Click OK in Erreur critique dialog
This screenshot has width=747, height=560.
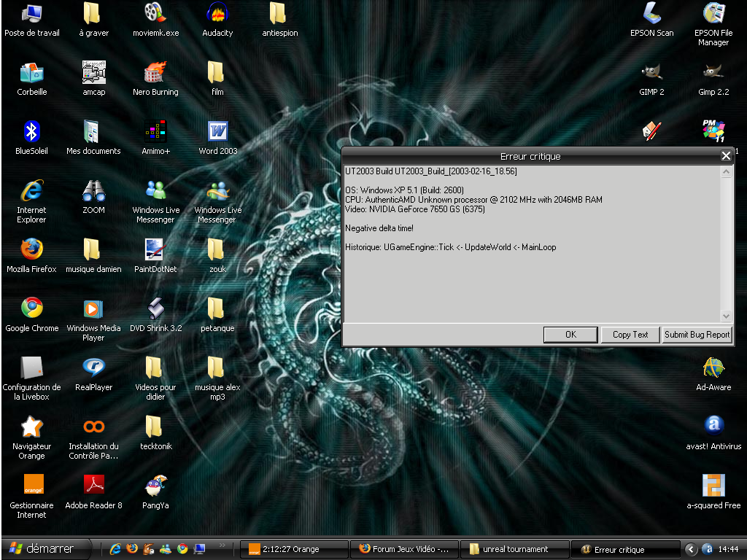point(570,335)
